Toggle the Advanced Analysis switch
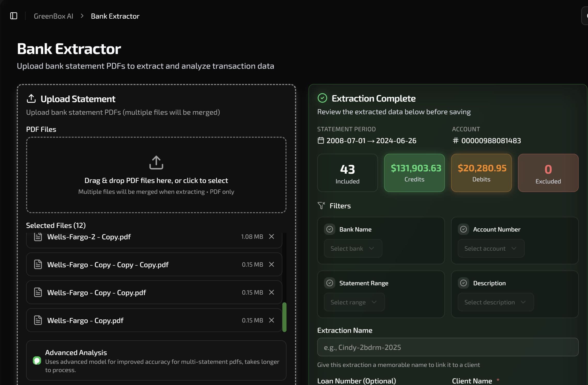 (x=37, y=360)
